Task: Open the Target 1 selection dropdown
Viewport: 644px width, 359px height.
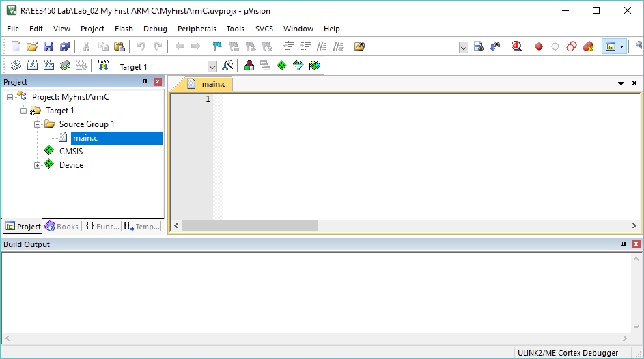Action: tap(212, 66)
